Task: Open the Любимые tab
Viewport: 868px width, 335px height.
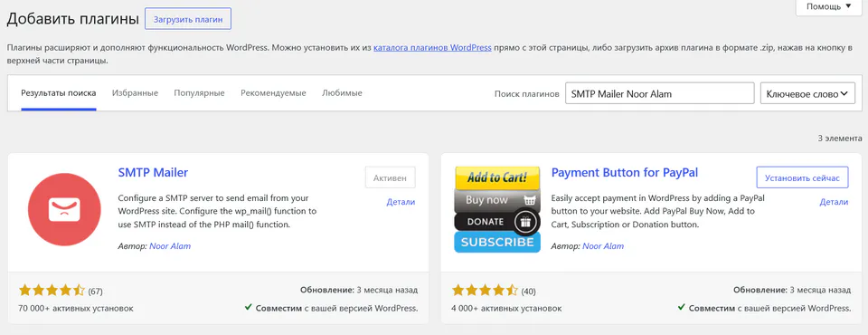Action: (x=342, y=93)
